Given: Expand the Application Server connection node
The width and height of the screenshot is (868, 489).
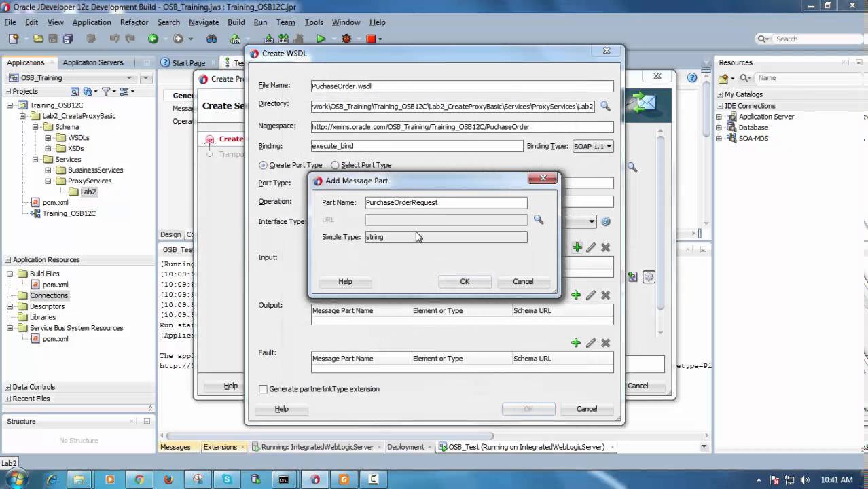Looking at the screenshot, I should tap(719, 117).
